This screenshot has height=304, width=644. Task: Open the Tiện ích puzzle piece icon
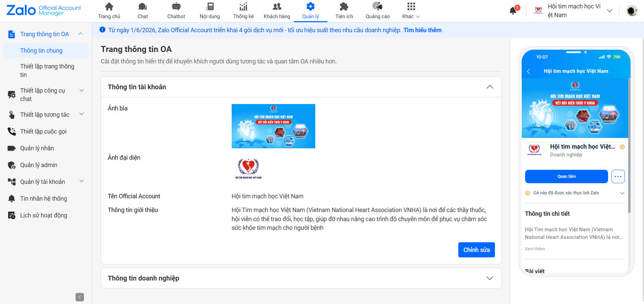tap(344, 6)
